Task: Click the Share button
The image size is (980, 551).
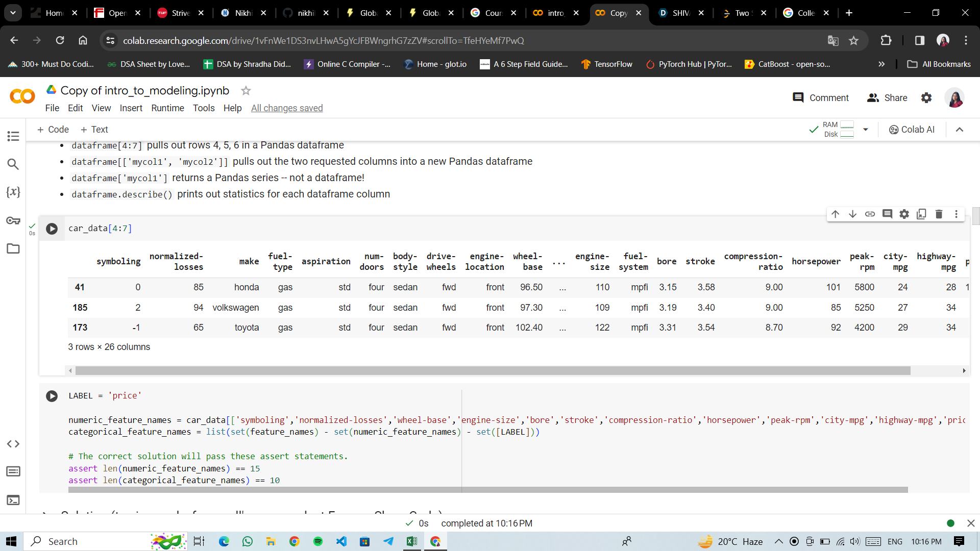Action: (x=887, y=98)
